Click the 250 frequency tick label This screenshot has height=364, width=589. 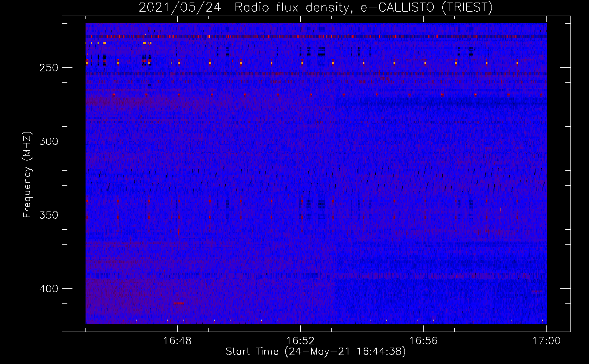tap(49, 68)
